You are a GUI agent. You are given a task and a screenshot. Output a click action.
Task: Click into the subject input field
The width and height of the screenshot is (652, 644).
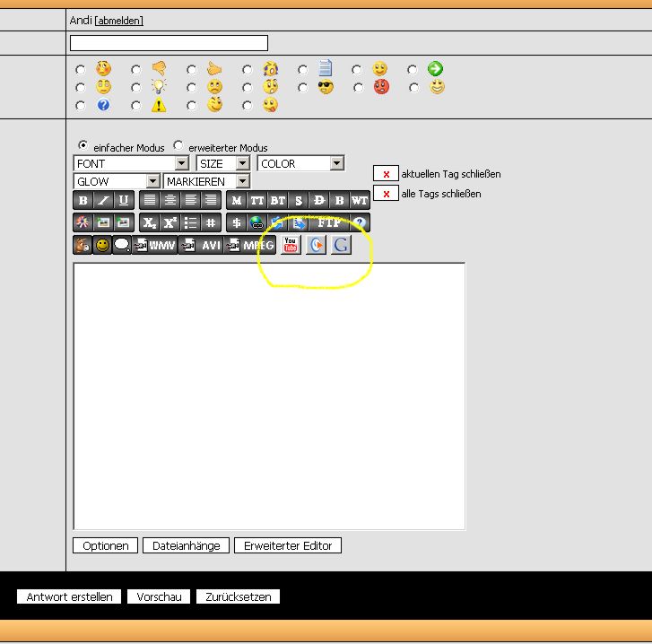tap(169, 43)
